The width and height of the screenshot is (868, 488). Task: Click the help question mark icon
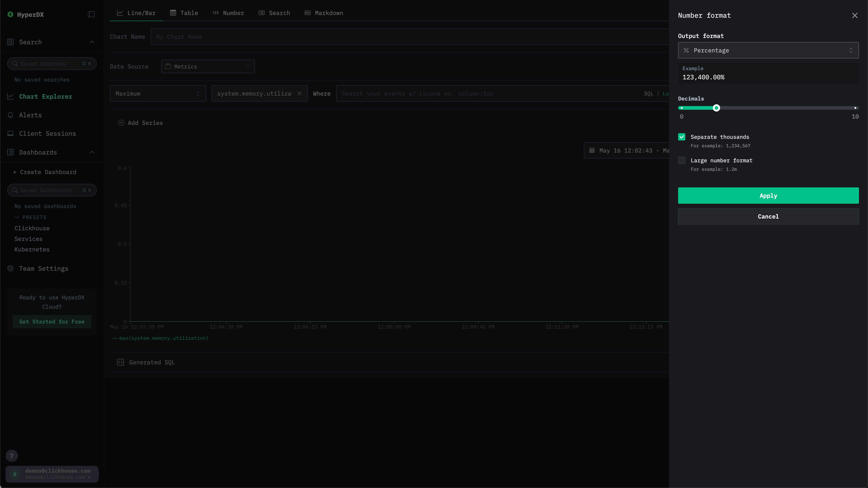[11, 456]
